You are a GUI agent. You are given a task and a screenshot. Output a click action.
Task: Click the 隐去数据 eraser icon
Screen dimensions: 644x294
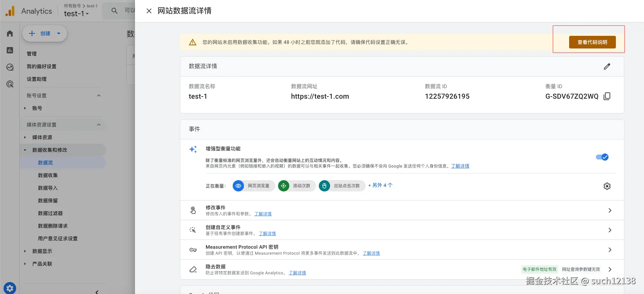pos(193,269)
